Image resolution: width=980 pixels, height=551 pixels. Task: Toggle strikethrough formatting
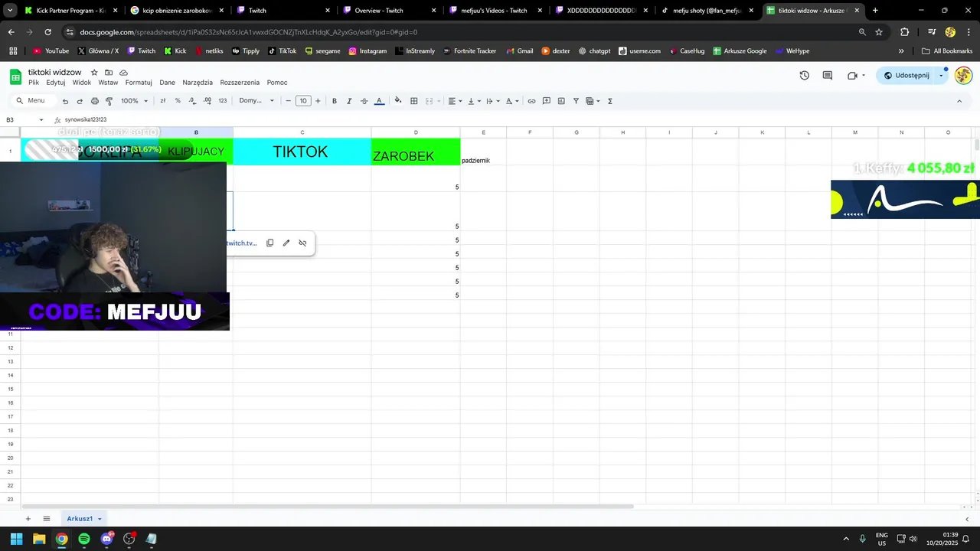[364, 101]
